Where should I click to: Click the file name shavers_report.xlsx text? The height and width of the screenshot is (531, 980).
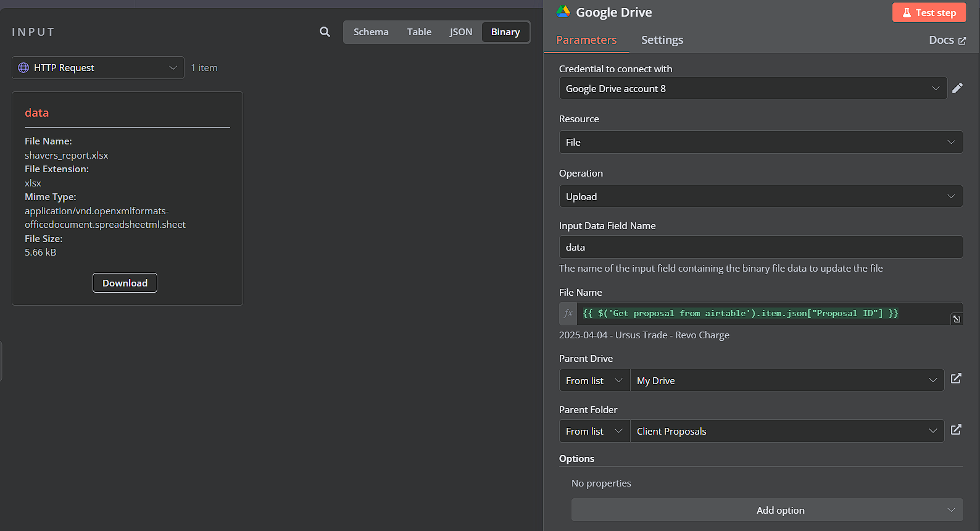[x=66, y=156]
